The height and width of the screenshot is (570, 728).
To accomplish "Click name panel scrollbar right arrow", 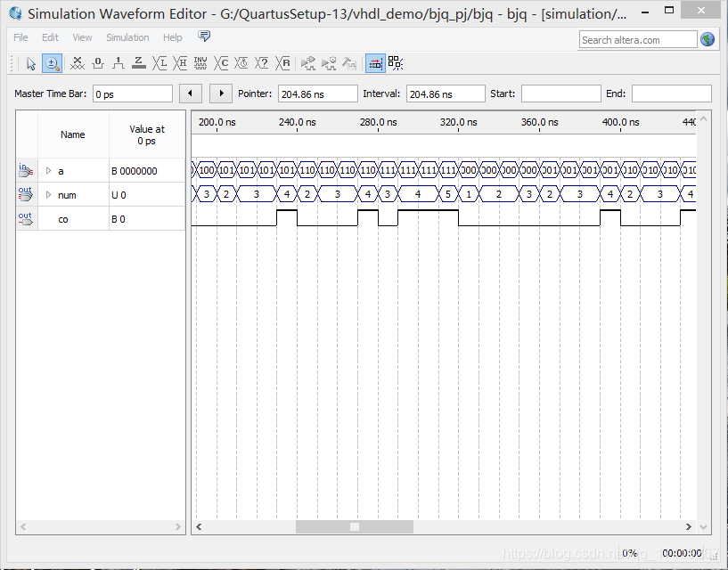I will point(178,526).
